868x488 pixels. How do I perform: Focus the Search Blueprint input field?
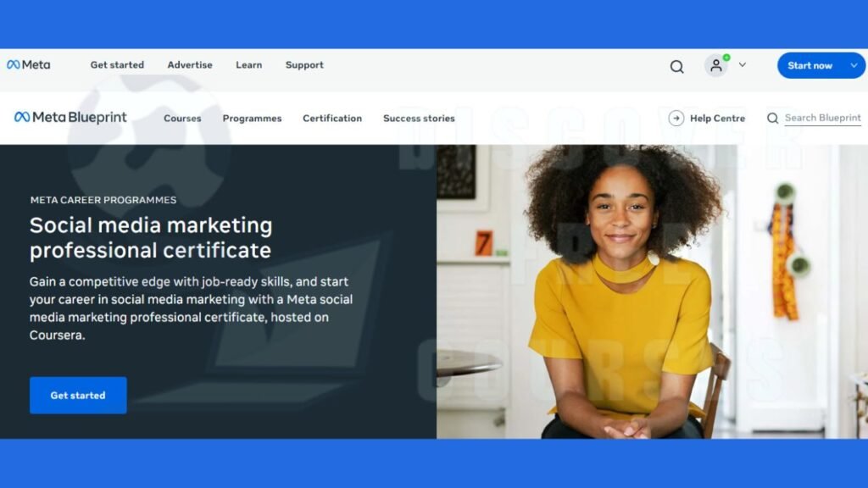coord(822,118)
